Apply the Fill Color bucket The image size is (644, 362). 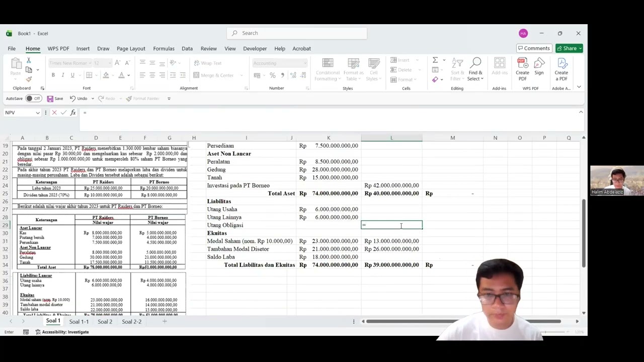pos(106,75)
